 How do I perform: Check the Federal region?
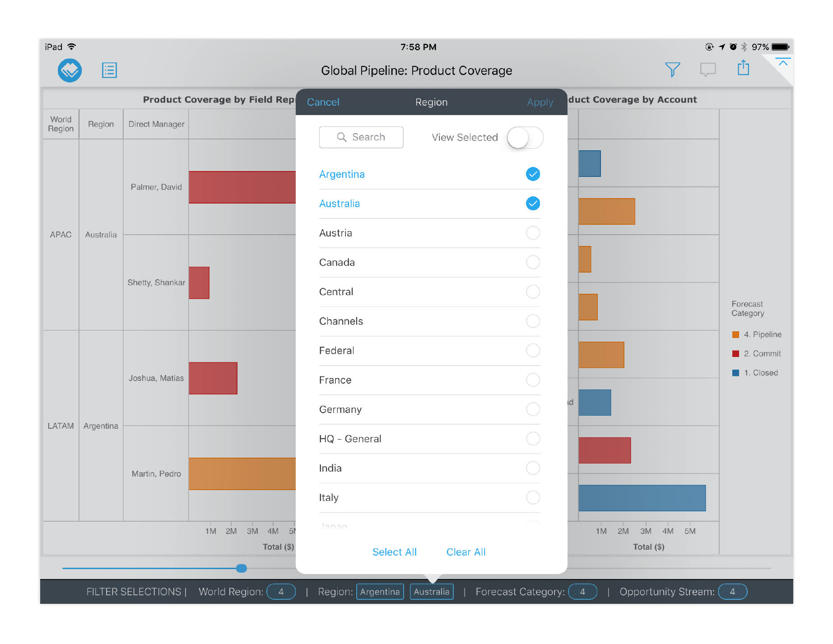pyautogui.click(x=533, y=351)
